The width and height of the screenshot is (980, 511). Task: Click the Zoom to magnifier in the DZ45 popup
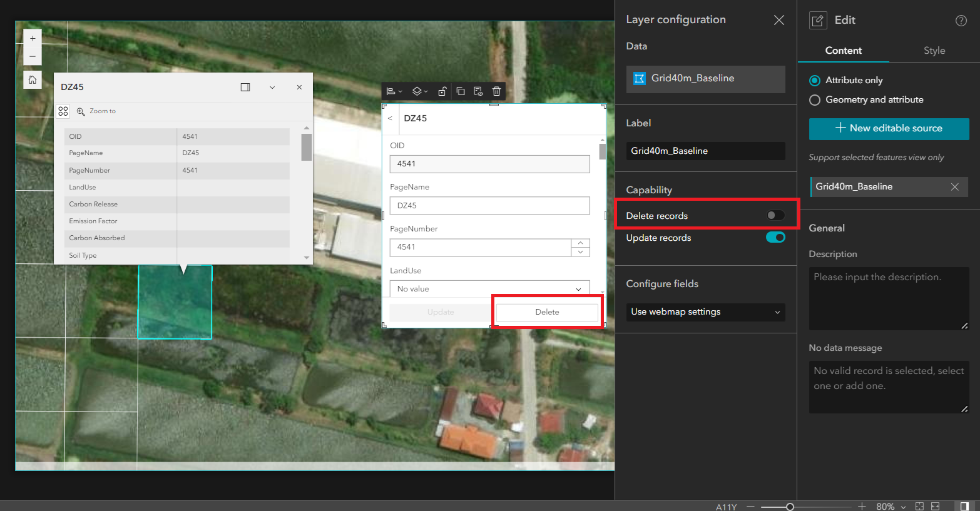(81, 111)
